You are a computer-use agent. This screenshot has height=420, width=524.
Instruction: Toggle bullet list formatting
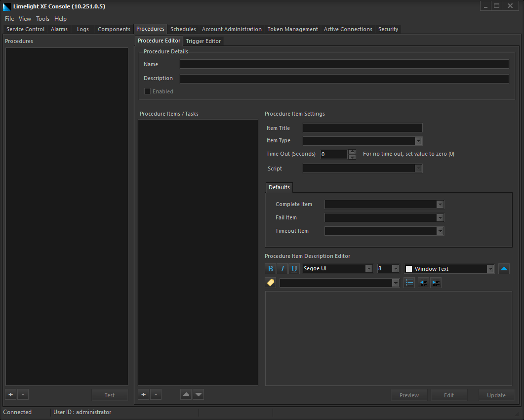point(409,283)
